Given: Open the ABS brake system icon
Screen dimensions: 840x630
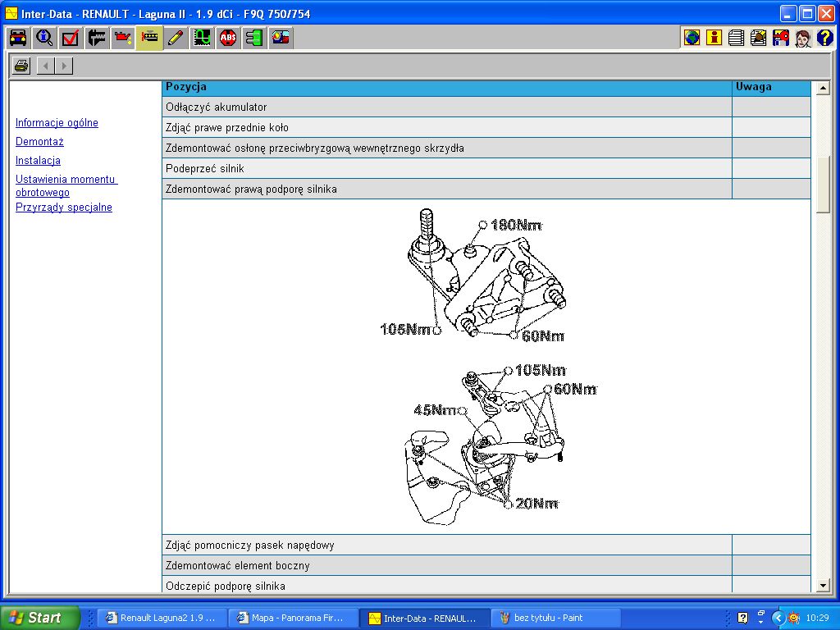Looking at the screenshot, I should point(228,38).
